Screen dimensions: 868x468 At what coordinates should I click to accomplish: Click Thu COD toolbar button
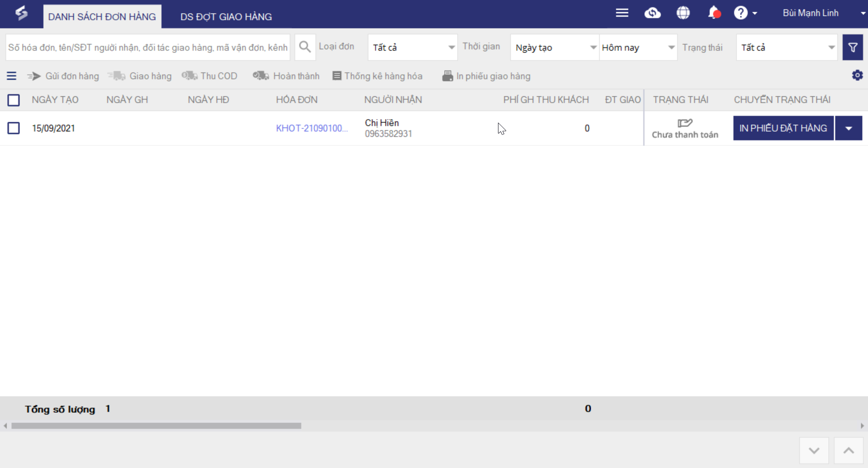click(209, 76)
